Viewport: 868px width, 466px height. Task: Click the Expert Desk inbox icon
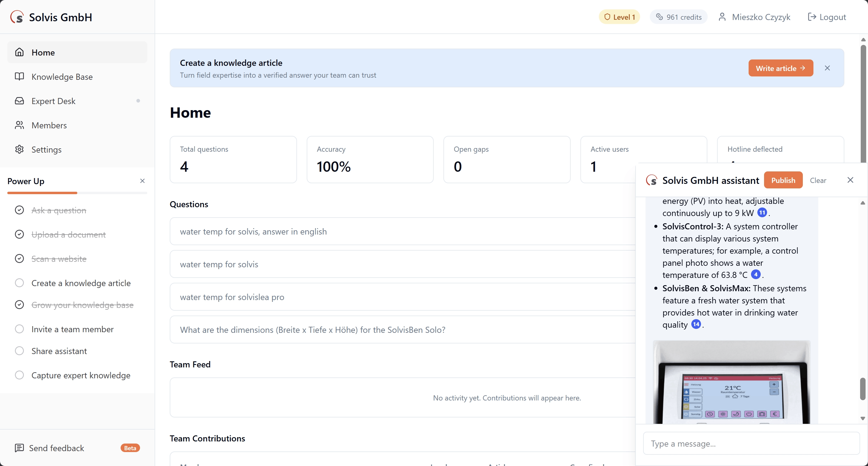coord(19,101)
